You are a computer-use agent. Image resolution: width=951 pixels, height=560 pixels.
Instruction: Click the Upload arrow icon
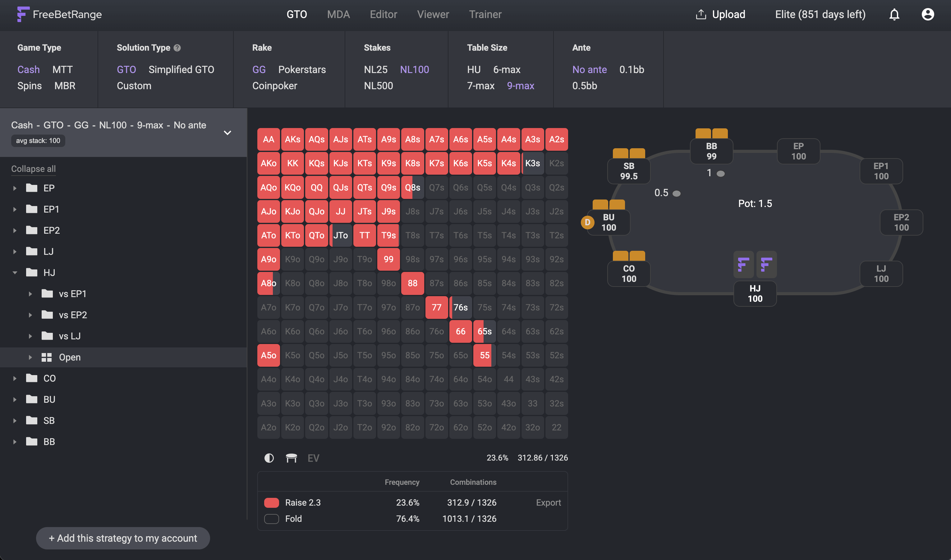tap(701, 14)
